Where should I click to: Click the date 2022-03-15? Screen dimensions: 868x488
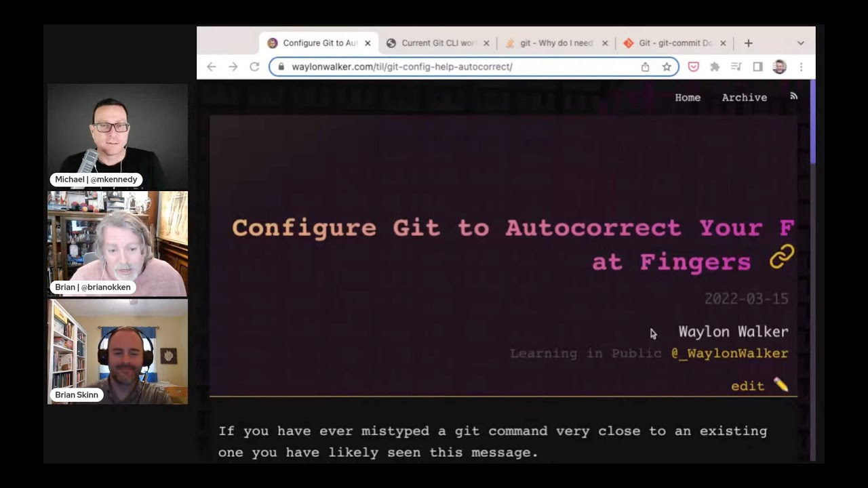[x=746, y=298]
